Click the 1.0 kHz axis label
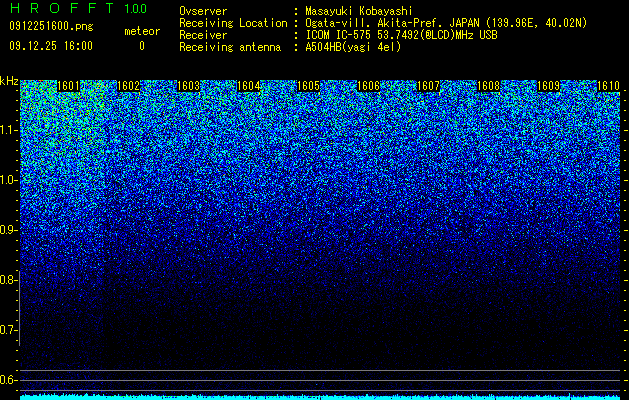The image size is (629, 400). click(x=9, y=180)
